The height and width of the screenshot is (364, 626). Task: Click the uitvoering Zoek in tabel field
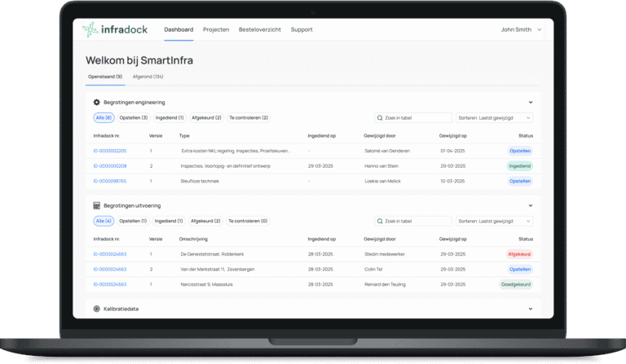coord(413,221)
